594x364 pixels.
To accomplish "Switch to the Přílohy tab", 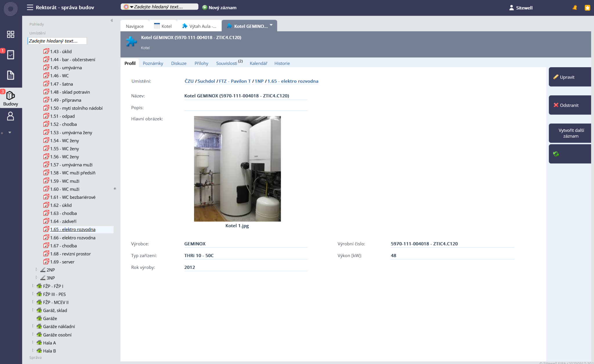I will (201, 63).
